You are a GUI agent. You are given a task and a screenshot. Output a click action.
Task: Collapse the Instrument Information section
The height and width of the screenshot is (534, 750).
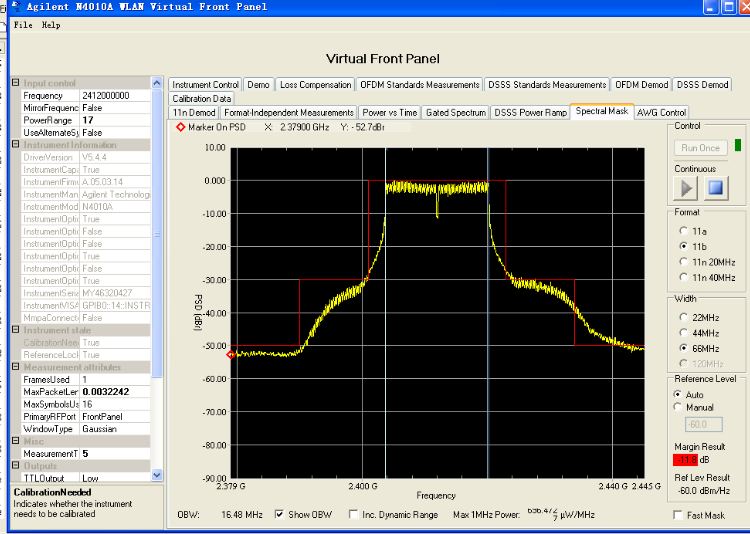15,144
